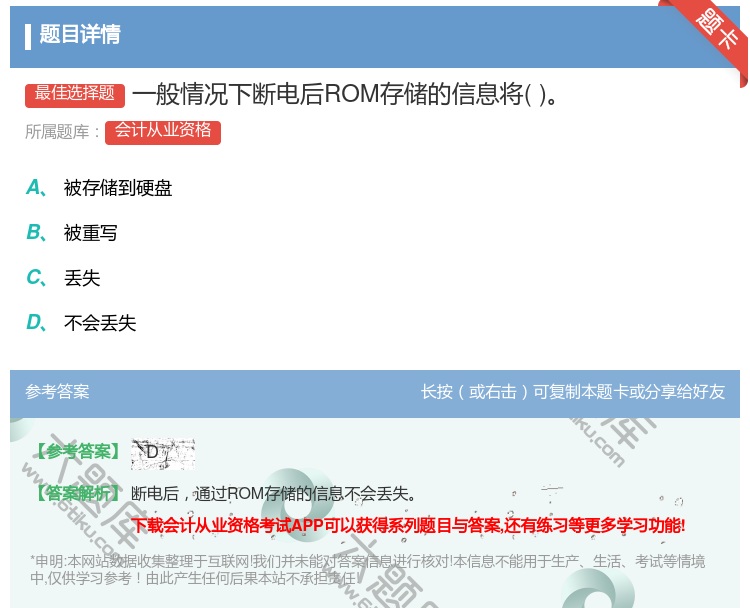
Task: Select option A 被存储到硬盘
Action: tap(99, 188)
